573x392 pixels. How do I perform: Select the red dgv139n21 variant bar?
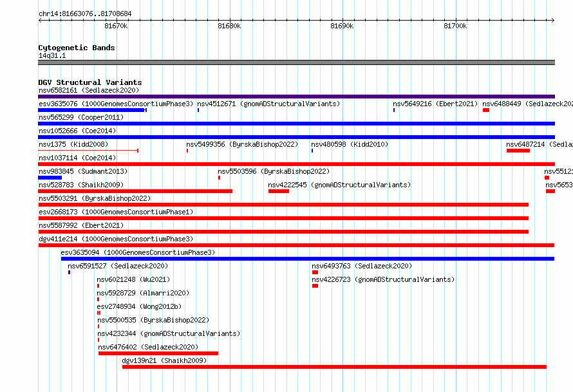(334, 367)
